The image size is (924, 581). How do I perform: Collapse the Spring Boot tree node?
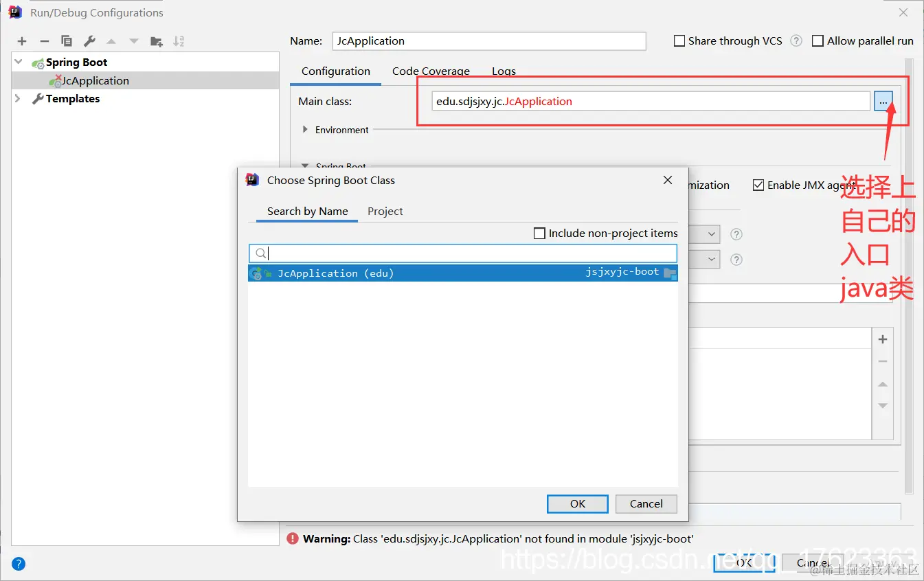[x=19, y=62]
